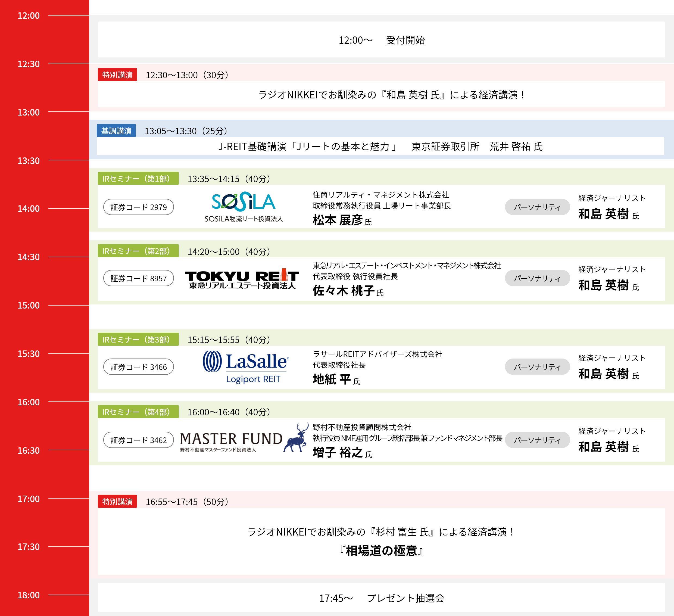Click the 16:55～17:45（50分） time text
This screenshot has height=616, width=674.
[187, 501]
